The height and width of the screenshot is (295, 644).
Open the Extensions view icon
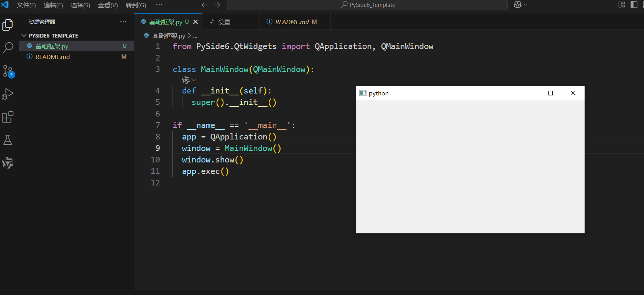pos(8,117)
